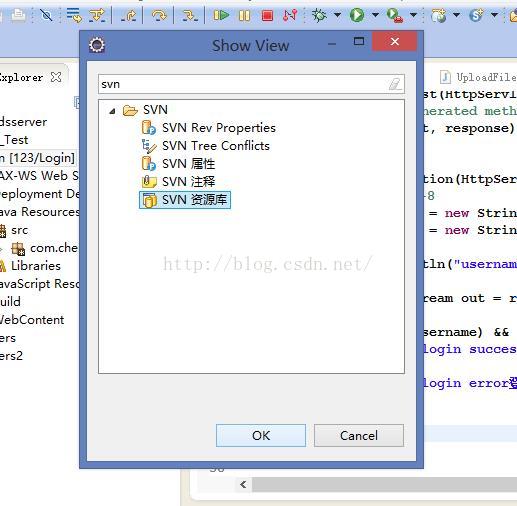This screenshot has width=517, height=506.
Task: Click the Step Return up-arrow icon
Action: coord(128,15)
